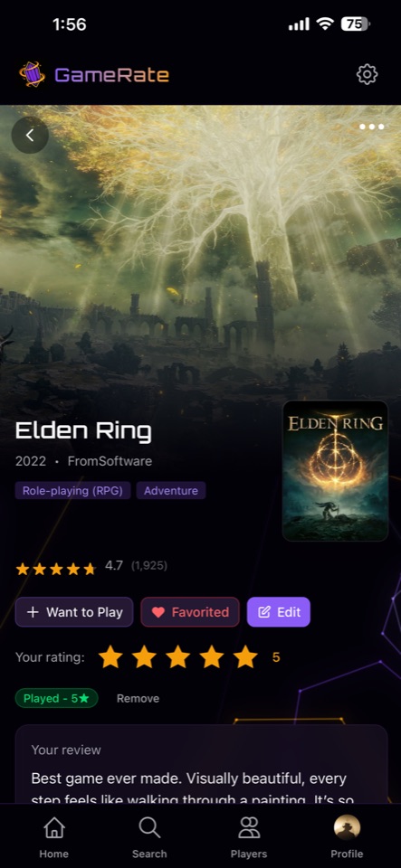Select the Role-playing (RPG) genre tag
This screenshot has width=401, height=868.
[72, 490]
